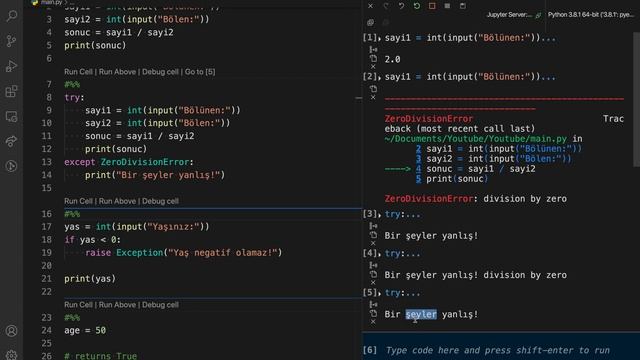
Task: Open the Accounts icon in the activity bar
Action: [x=11, y=331]
